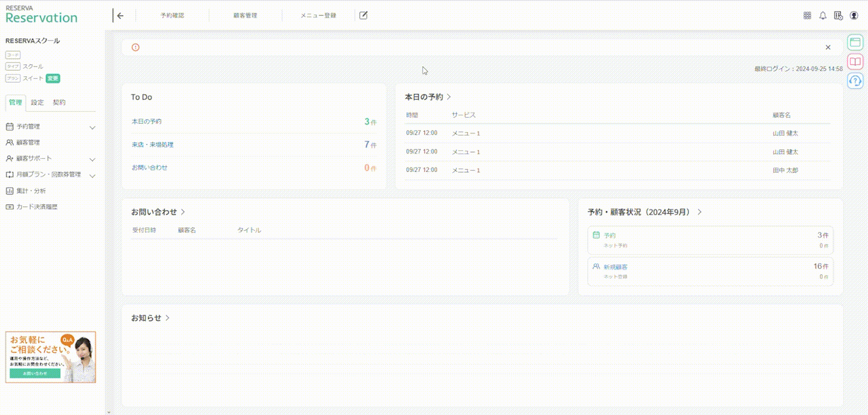Click the お問い合わせ To Do row link
868x415 pixels.
click(150, 167)
